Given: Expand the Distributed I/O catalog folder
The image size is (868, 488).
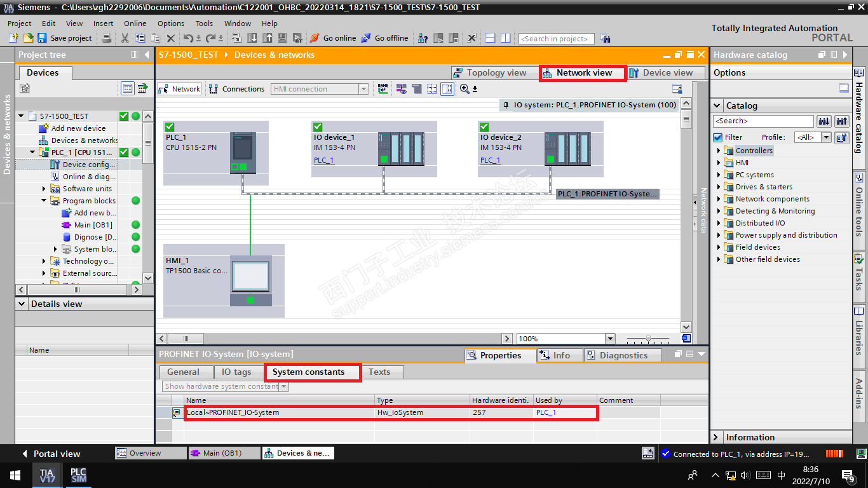Looking at the screenshot, I should coord(720,223).
